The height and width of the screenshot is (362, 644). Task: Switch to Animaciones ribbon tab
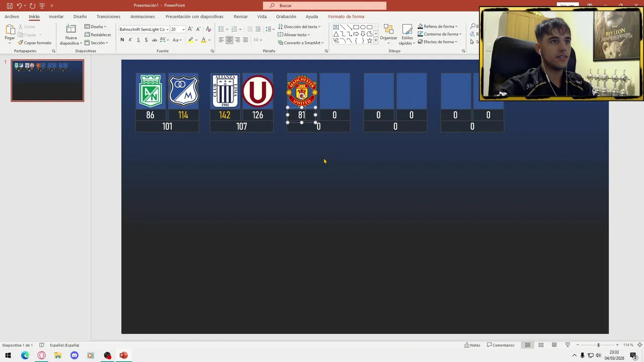(142, 17)
